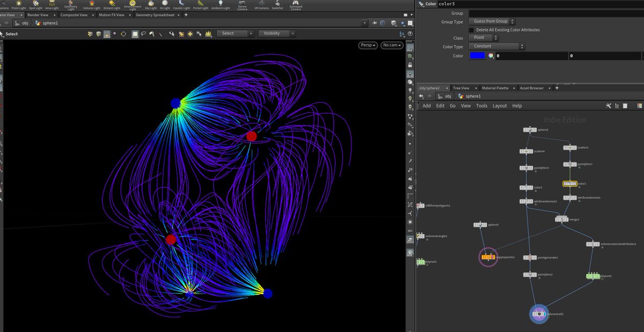The height and width of the screenshot is (332, 644).
Task: Open the Tools menu in network editor
Action: (482, 106)
